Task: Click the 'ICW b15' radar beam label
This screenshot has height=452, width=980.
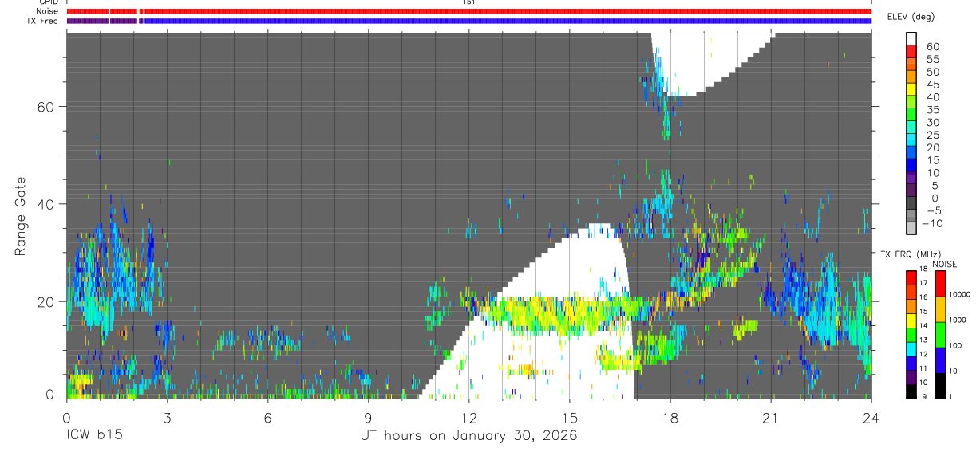Action: tap(94, 436)
